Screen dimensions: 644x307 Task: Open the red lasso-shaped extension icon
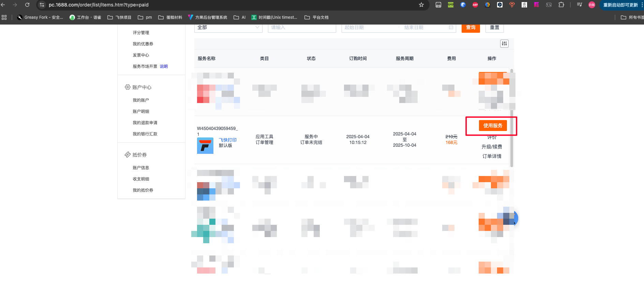[512, 5]
